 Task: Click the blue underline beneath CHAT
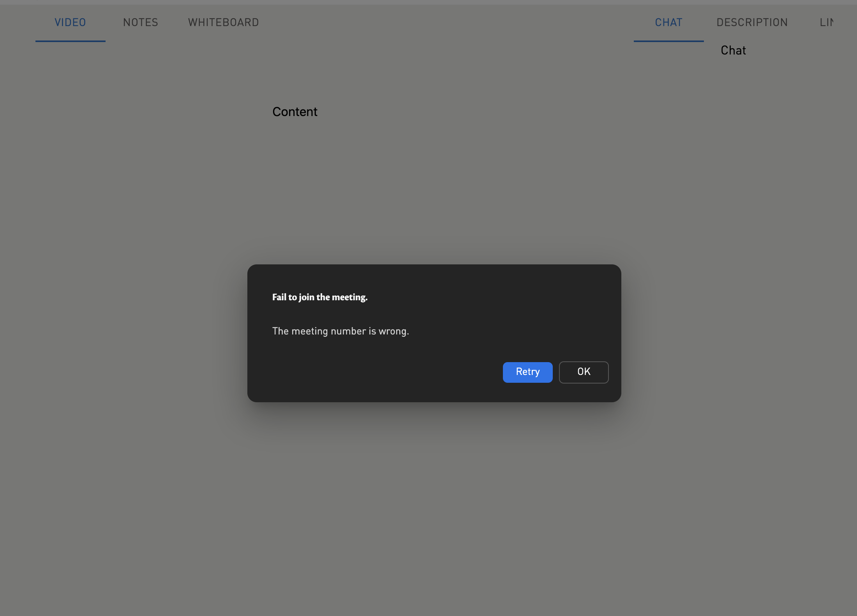(668, 41)
